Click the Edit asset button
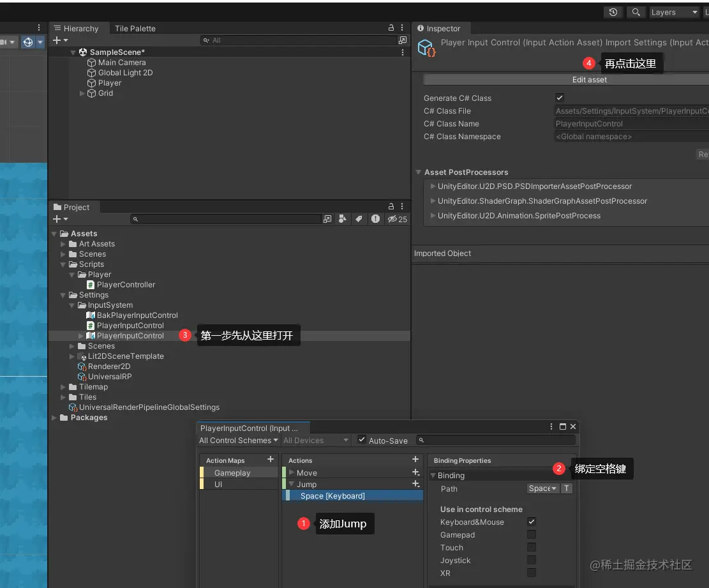 click(589, 80)
